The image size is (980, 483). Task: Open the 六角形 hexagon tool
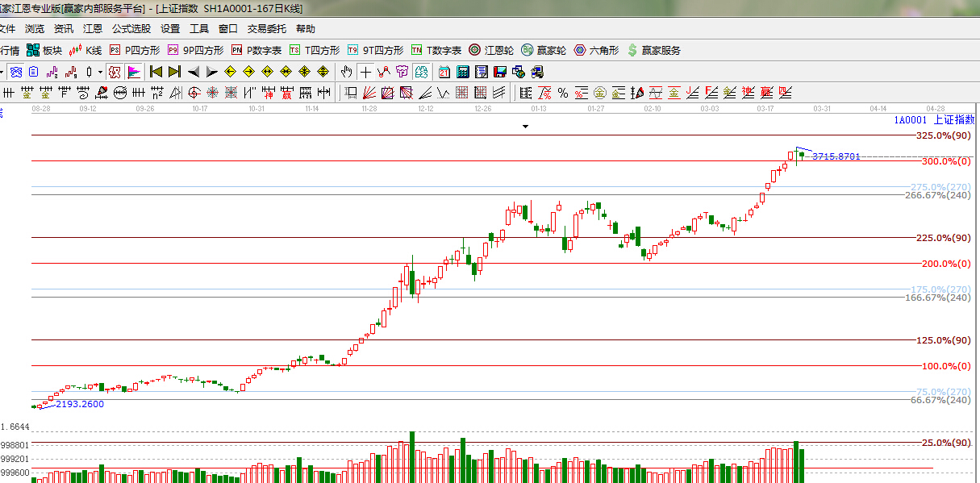click(x=596, y=50)
